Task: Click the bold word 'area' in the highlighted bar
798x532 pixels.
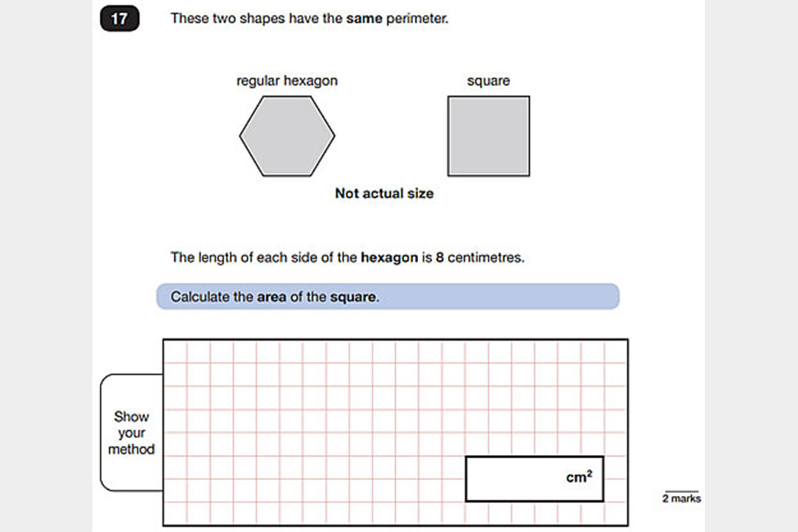Action: 270,297
